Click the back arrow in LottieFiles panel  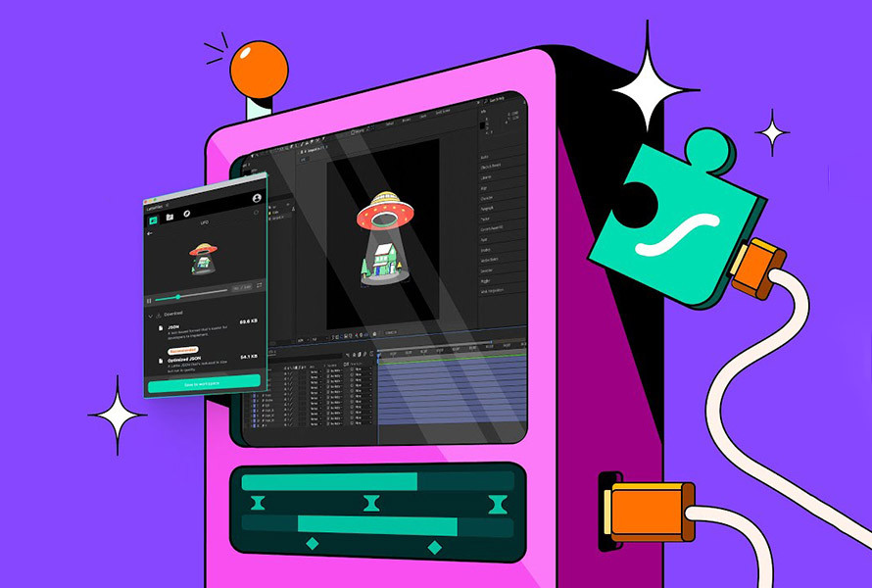(152, 234)
